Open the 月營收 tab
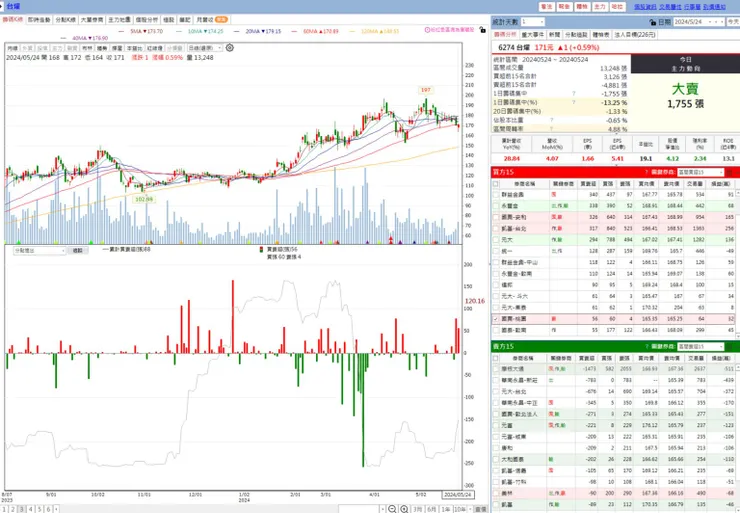 coord(212,20)
